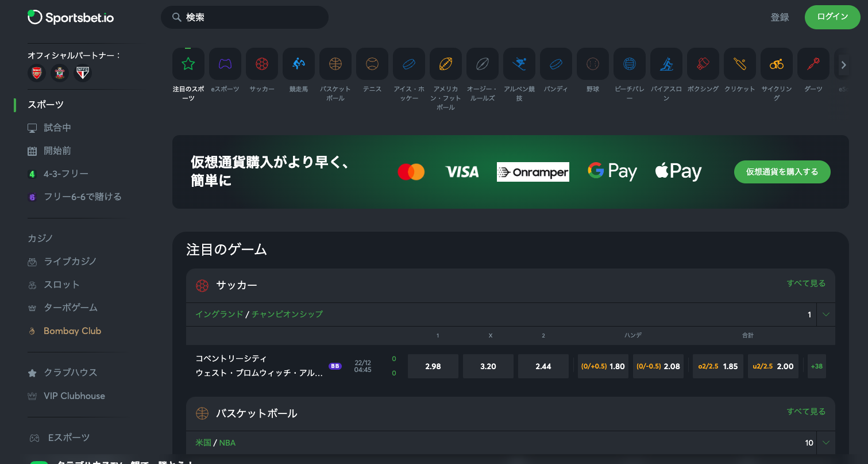Click the Arsenal partner badge

37,73
